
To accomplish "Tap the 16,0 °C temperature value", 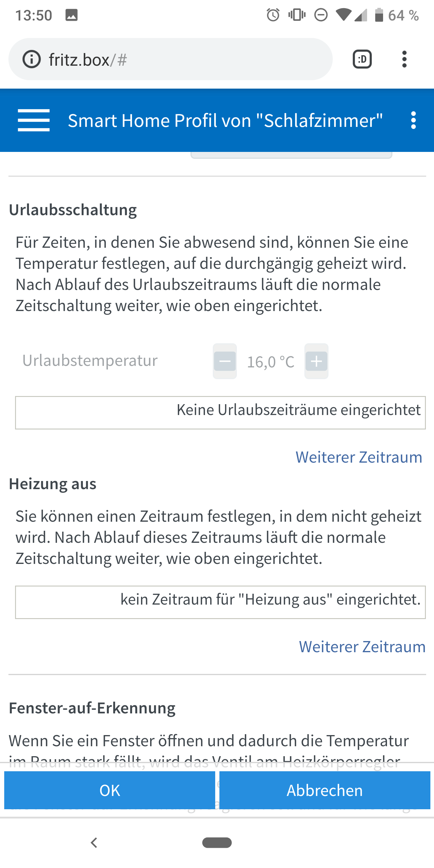I will [271, 362].
